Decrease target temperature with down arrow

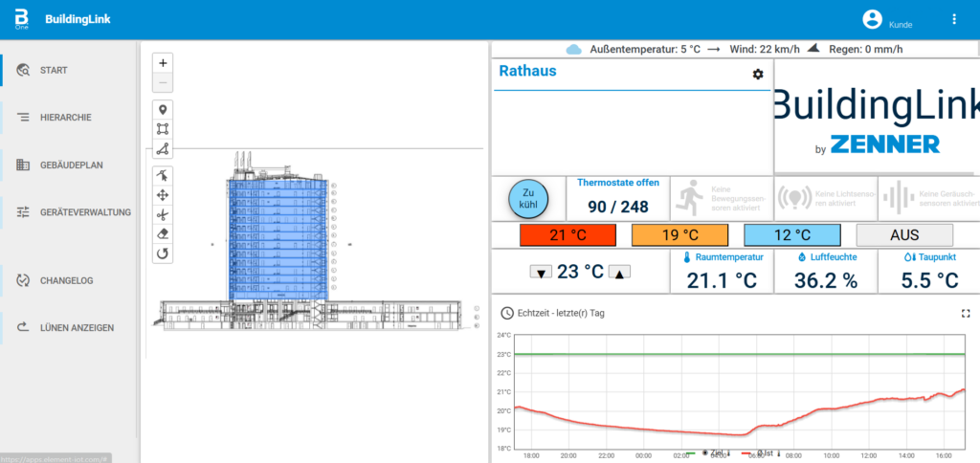542,273
